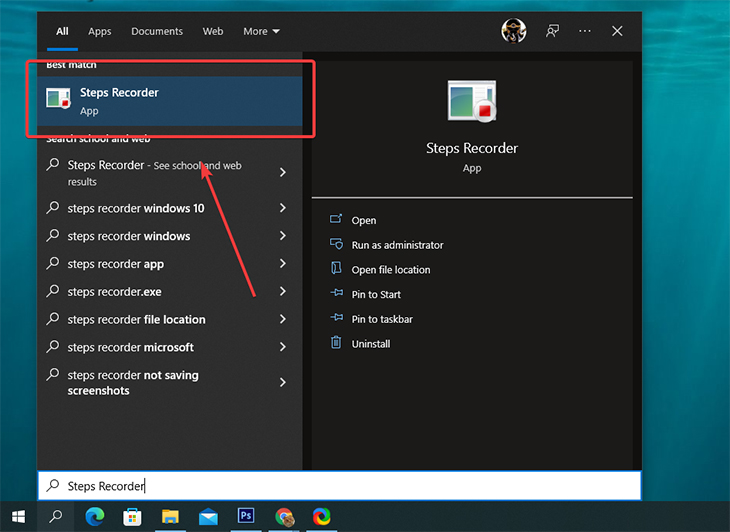The image size is (730, 532).
Task: Open the colorful swirl browser icon on taskbar
Action: pos(322,517)
